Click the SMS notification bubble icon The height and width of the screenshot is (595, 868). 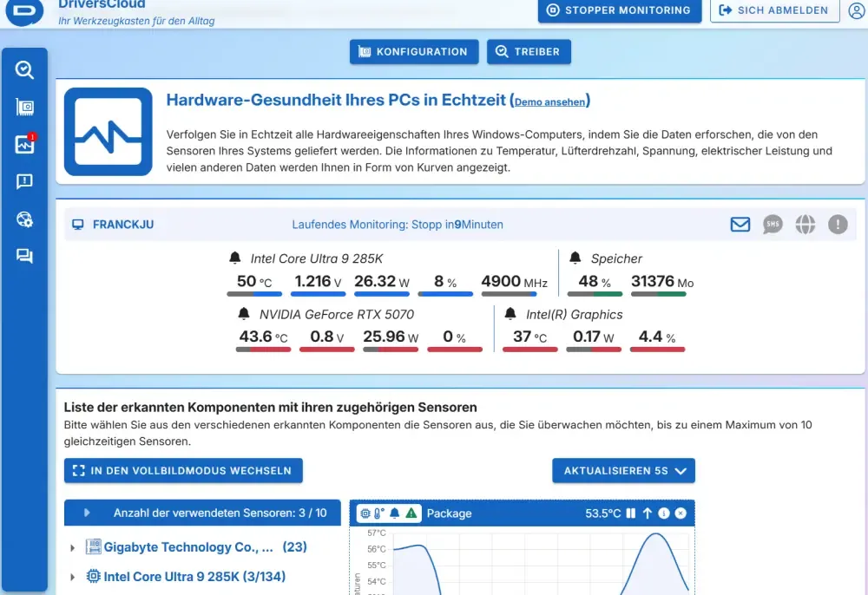coord(773,225)
